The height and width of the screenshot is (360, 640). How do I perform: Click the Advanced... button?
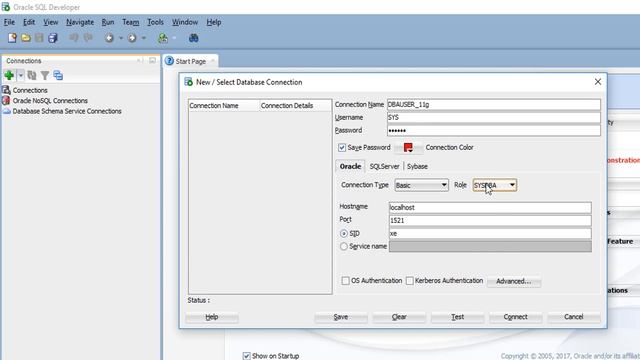point(513,281)
